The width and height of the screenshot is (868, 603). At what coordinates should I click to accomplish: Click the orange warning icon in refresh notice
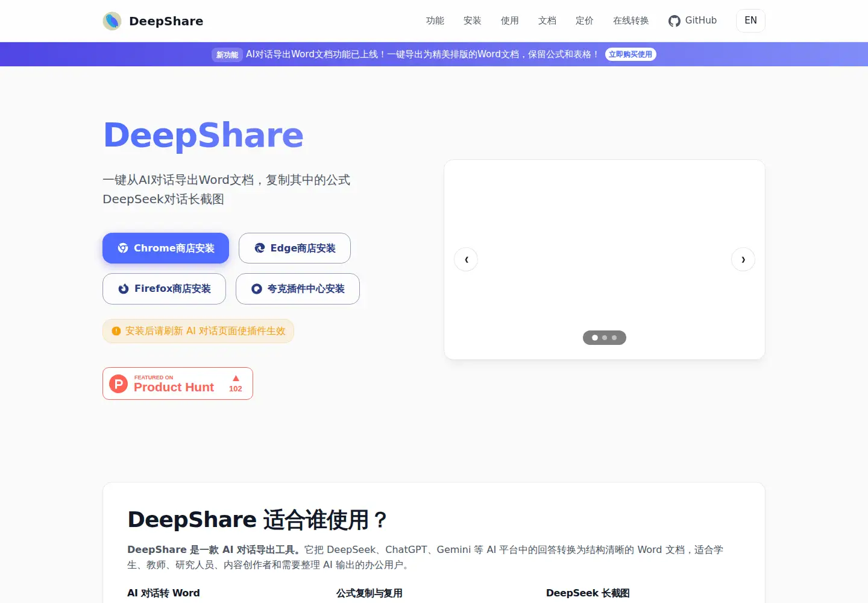click(116, 331)
